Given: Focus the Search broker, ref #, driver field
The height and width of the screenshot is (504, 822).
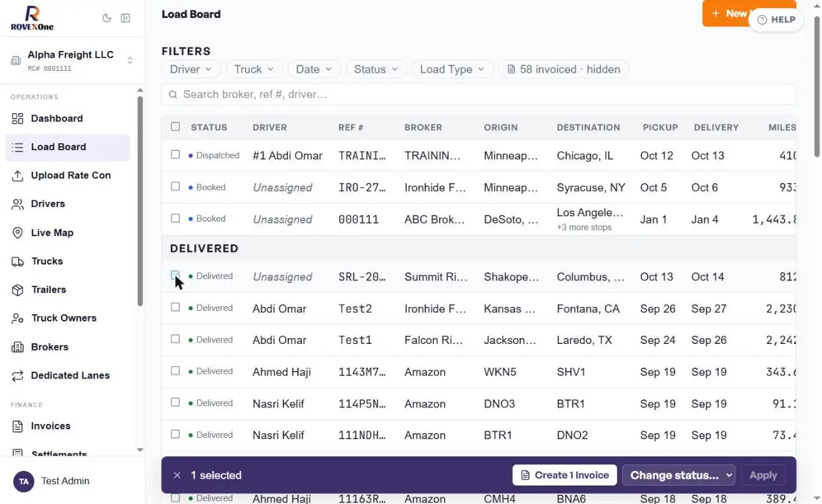Looking at the screenshot, I should 479,95.
